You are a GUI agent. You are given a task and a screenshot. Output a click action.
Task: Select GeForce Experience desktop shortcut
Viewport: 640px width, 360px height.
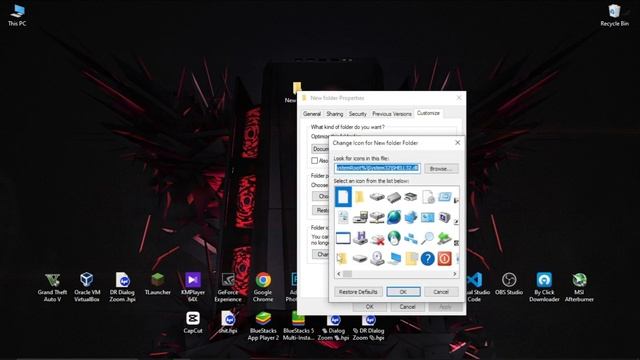click(x=228, y=287)
